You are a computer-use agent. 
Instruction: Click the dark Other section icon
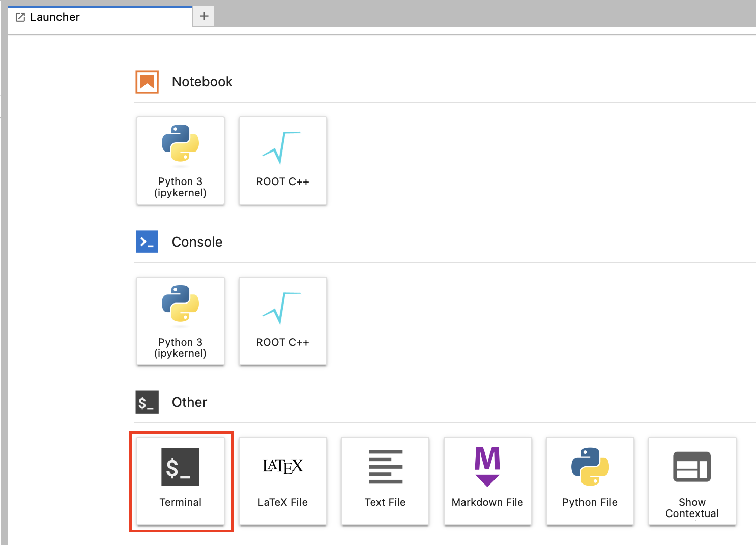pyautogui.click(x=147, y=402)
